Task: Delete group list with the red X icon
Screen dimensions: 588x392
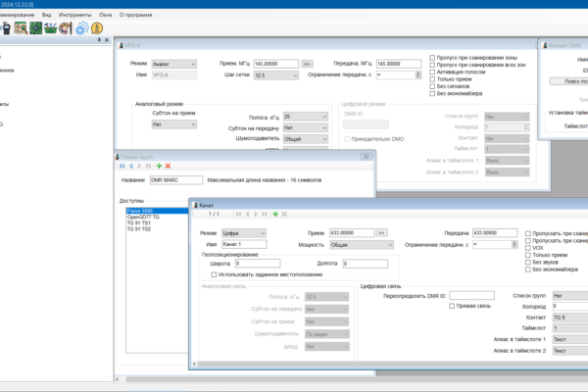Action: click(169, 166)
